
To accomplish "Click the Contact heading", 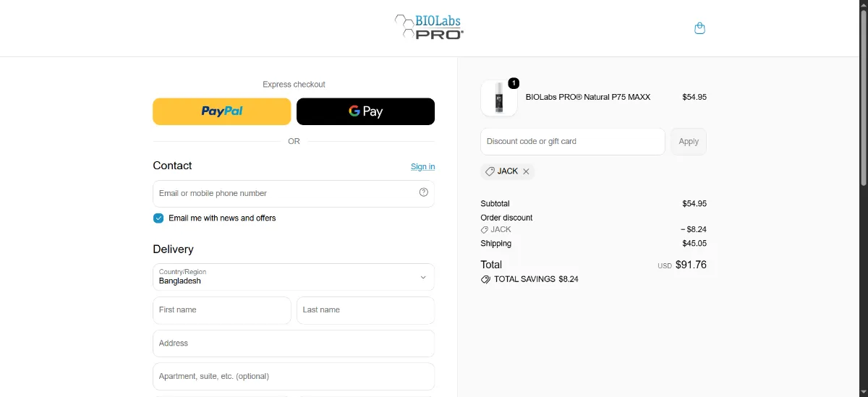I will click(172, 166).
